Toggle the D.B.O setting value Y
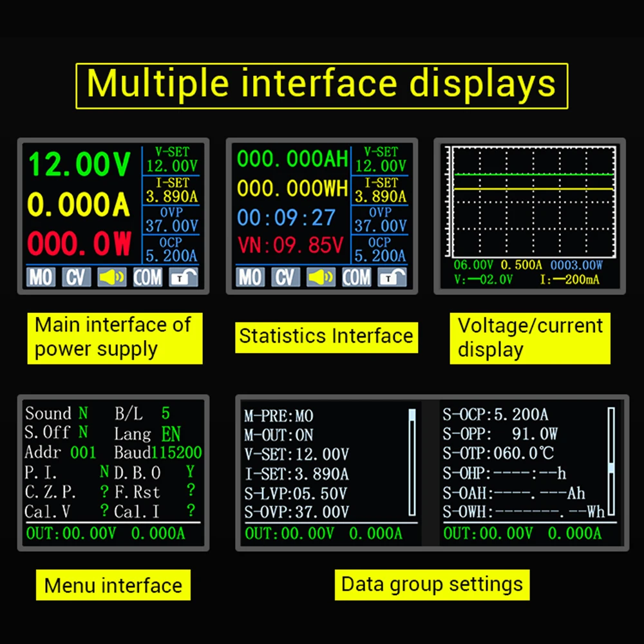The image size is (644, 644). click(x=191, y=472)
